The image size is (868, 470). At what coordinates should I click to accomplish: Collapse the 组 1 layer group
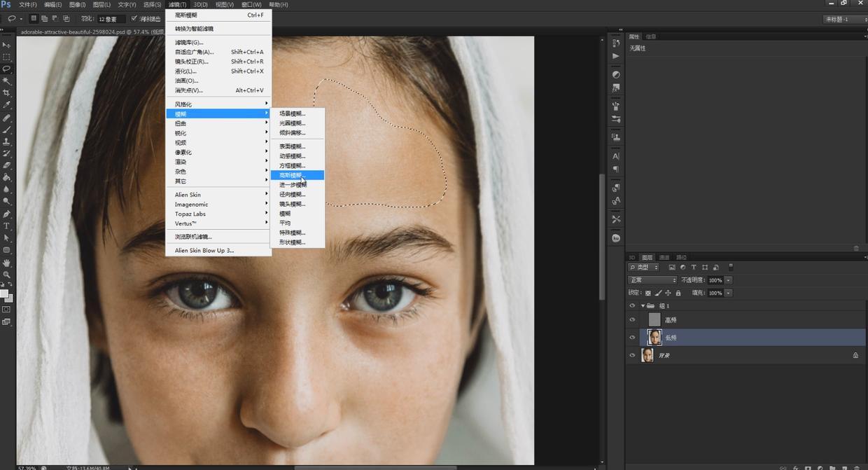(643, 306)
